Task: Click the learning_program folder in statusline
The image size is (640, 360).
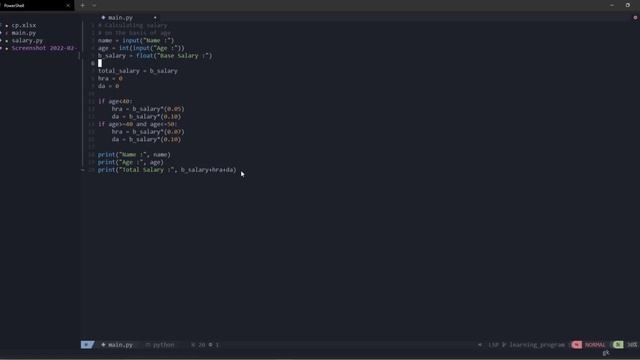Action: [x=537, y=345]
